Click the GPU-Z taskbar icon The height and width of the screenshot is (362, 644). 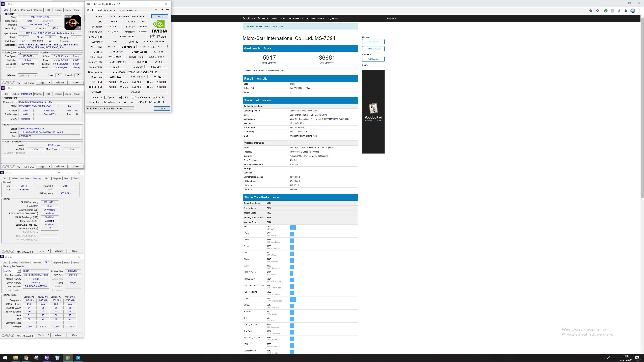(x=68, y=358)
